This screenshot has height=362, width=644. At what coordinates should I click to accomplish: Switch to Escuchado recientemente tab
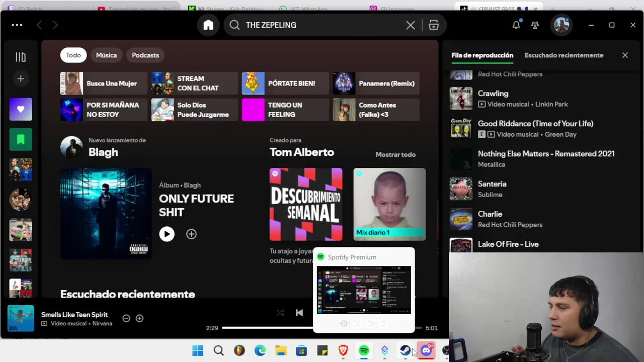pos(564,55)
